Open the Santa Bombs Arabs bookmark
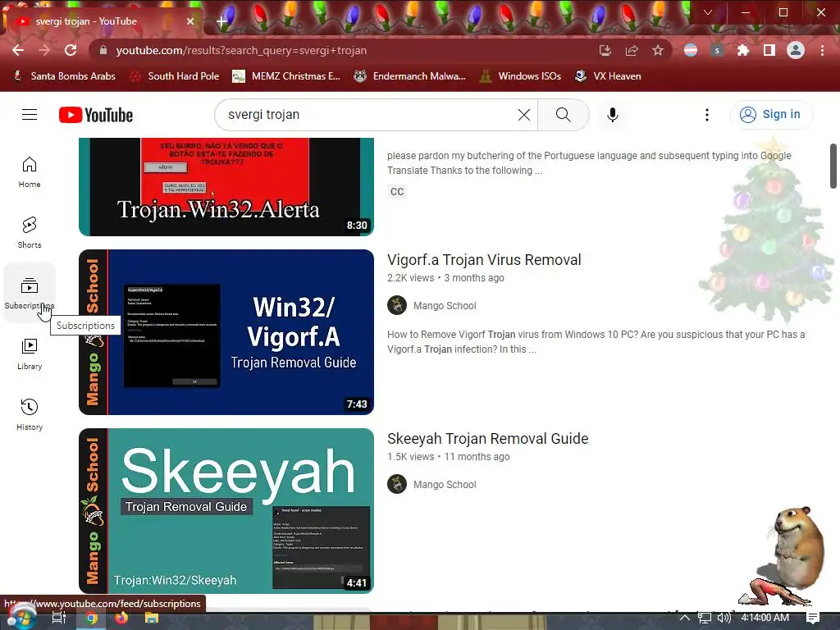The height and width of the screenshot is (630, 840). (x=64, y=76)
